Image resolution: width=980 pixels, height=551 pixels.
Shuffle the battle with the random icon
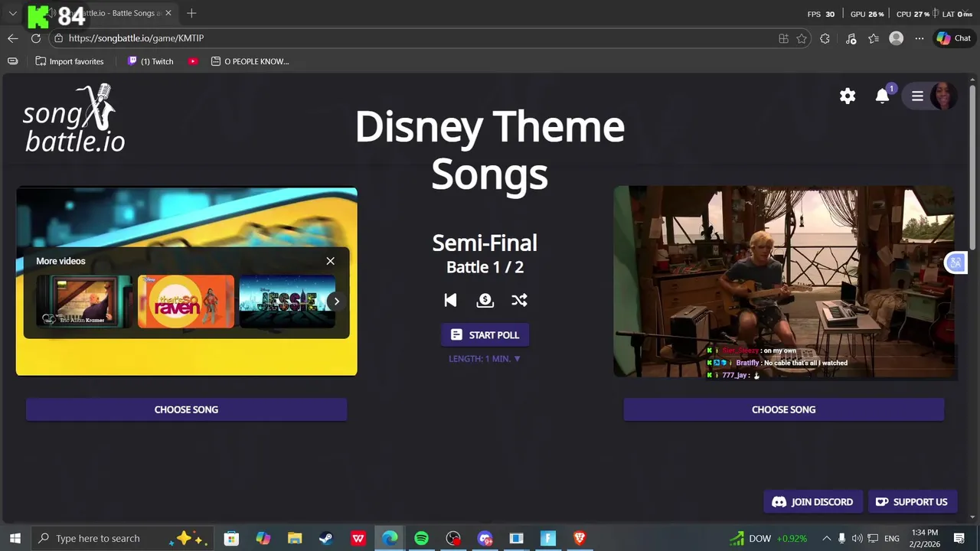click(x=519, y=300)
